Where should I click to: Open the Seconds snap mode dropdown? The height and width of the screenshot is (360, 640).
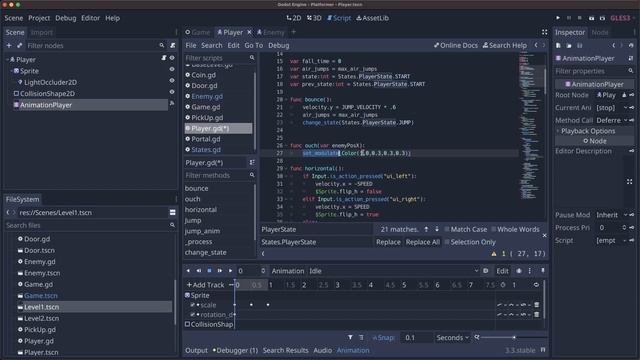tap(452, 338)
